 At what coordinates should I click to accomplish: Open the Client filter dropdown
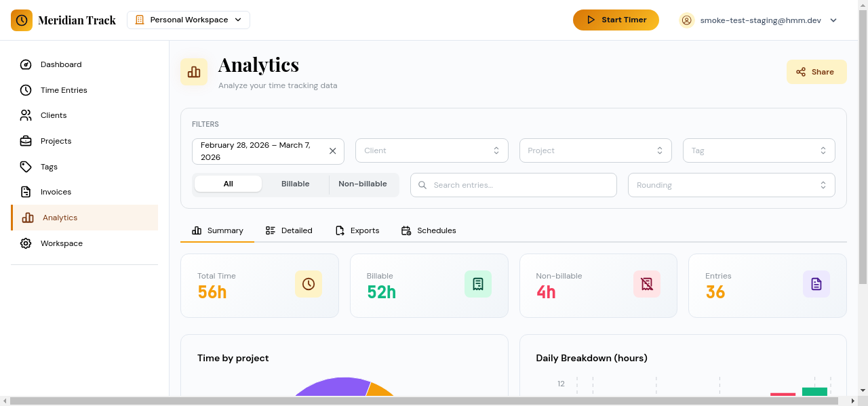point(431,150)
